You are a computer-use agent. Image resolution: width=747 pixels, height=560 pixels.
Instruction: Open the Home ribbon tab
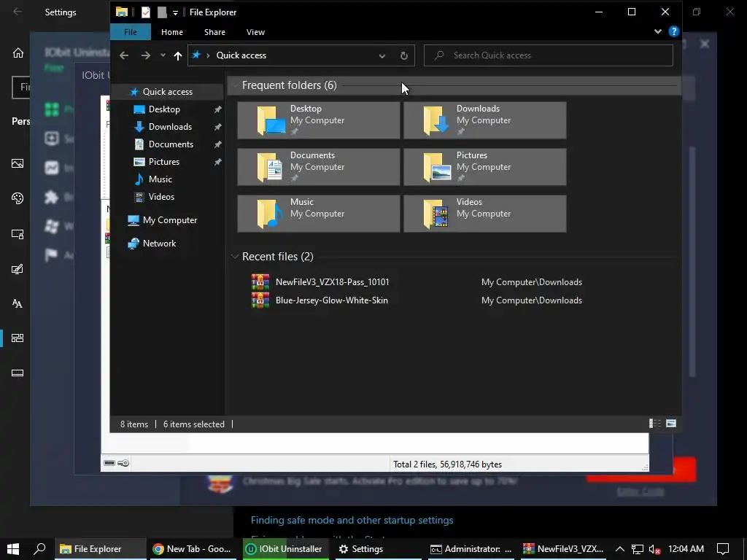pos(172,32)
